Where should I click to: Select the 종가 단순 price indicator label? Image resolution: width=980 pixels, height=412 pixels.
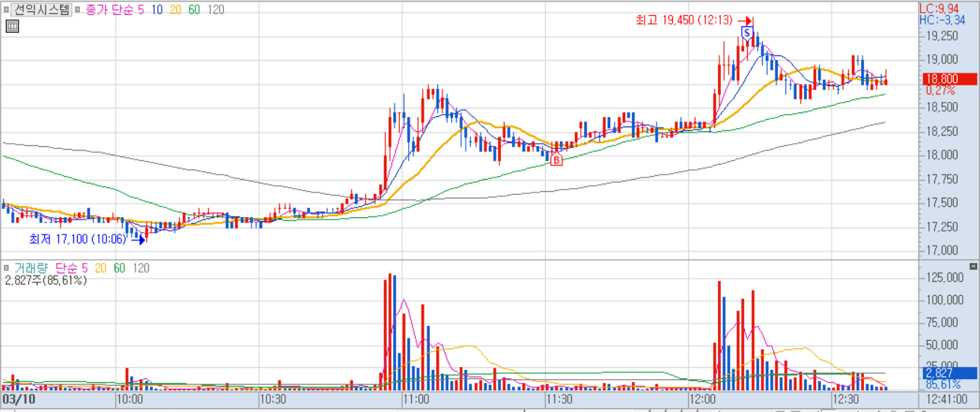coord(110,10)
